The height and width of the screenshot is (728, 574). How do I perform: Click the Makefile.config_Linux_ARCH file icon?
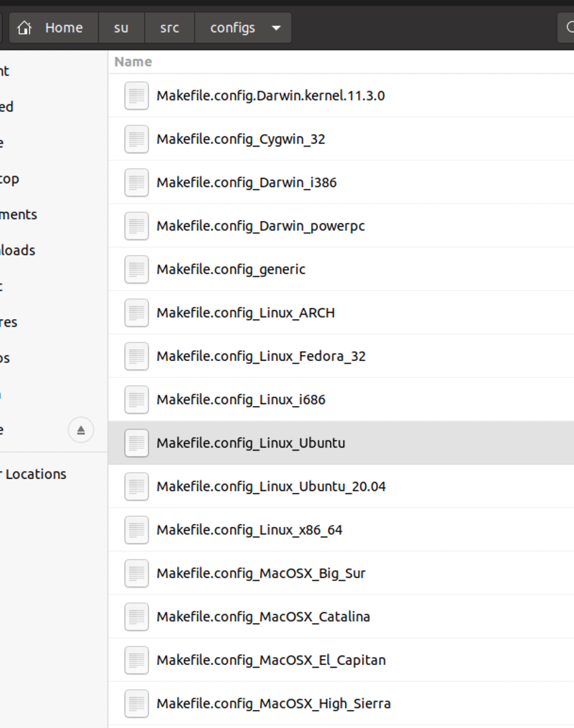coord(136,313)
